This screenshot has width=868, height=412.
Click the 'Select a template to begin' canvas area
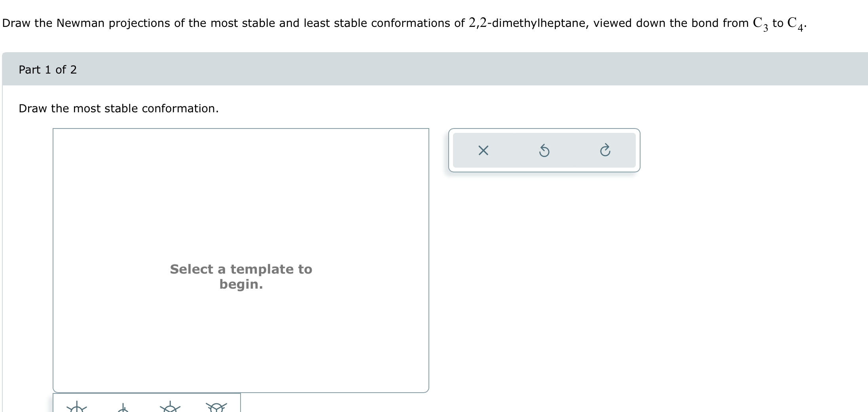click(241, 276)
